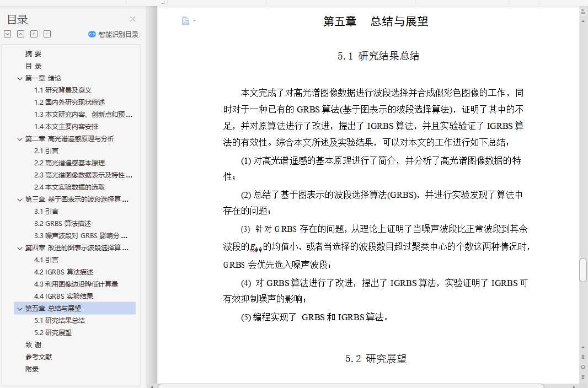This screenshot has width=588, height=388.
Task: Jump to 1.4 本文主要内容安排
Action: [x=66, y=127]
